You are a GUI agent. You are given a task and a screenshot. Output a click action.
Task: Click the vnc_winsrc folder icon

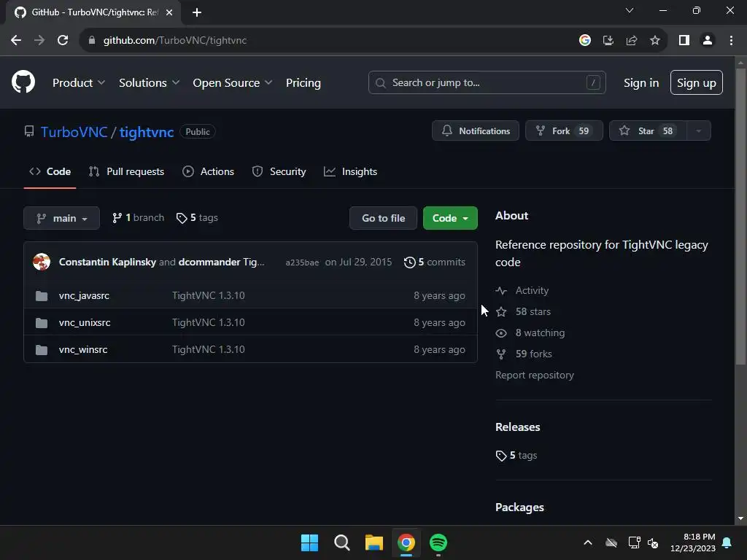pyautogui.click(x=42, y=350)
